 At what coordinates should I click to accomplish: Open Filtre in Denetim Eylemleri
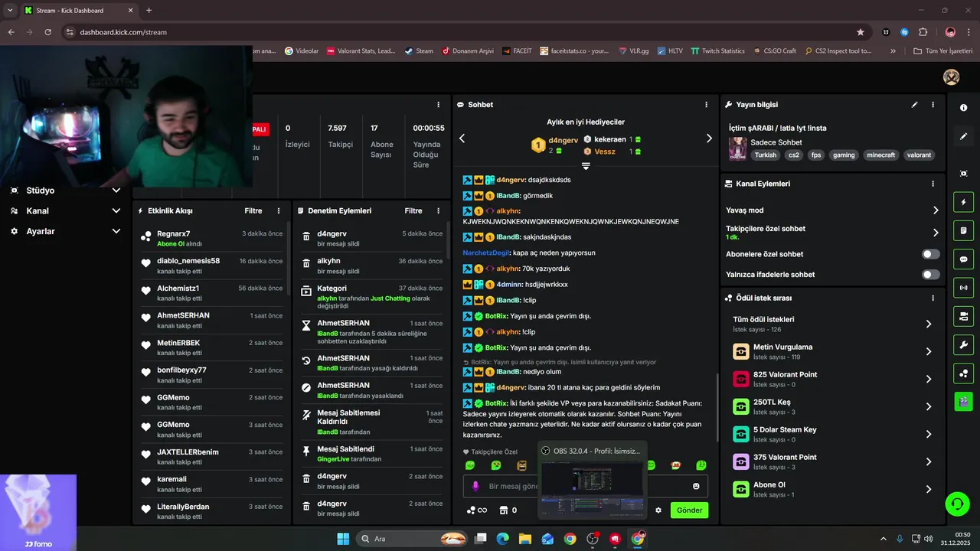[x=413, y=210]
